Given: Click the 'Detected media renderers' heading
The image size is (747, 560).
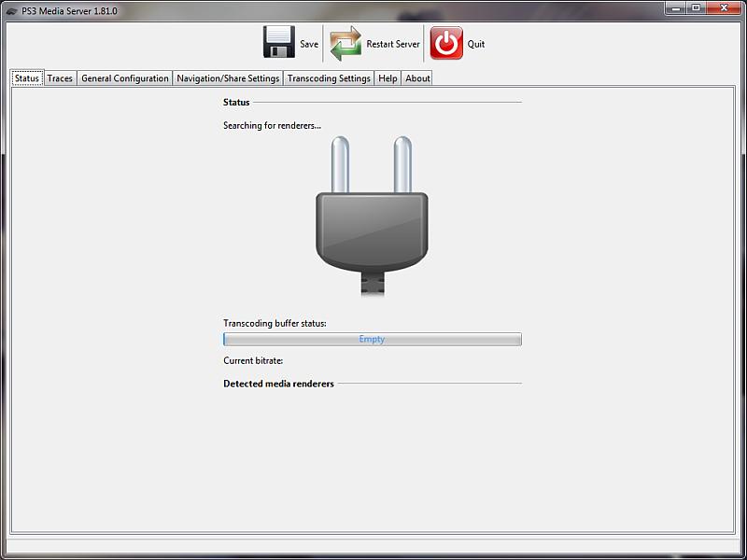Looking at the screenshot, I should [x=278, y=384].
